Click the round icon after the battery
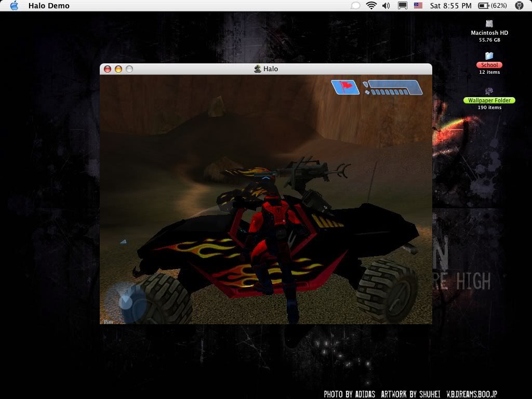This screenshot has width=532, height=399. pyautogui.click(x=519, y=5)
